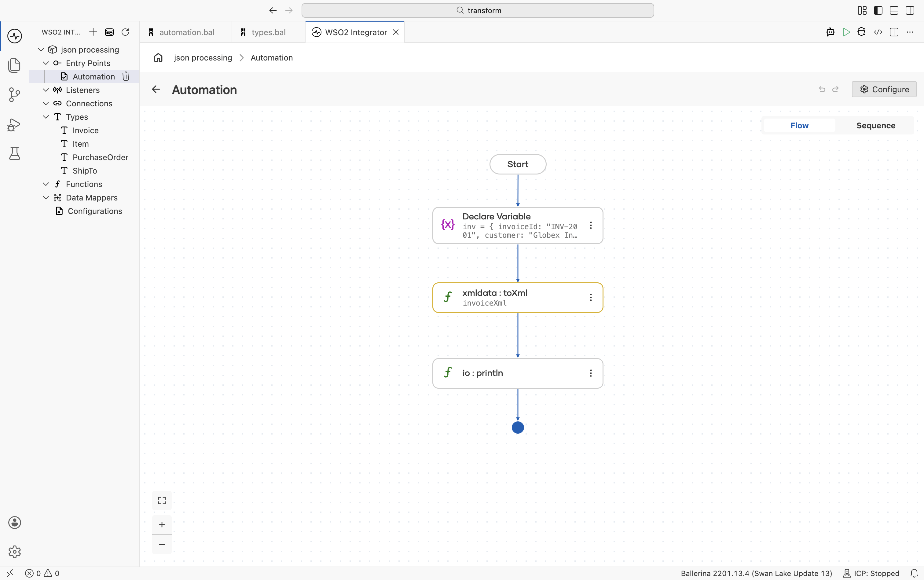
Task: Collapse the Connections section
Action: point(46,103)
